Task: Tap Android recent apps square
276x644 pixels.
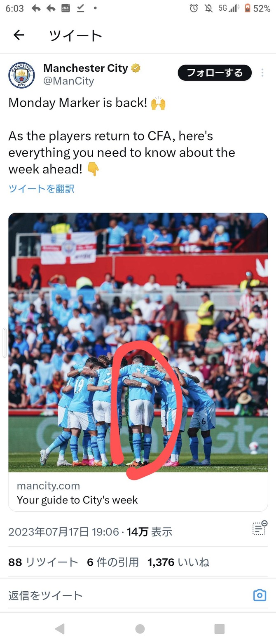Action: click(x=220, y=628)
